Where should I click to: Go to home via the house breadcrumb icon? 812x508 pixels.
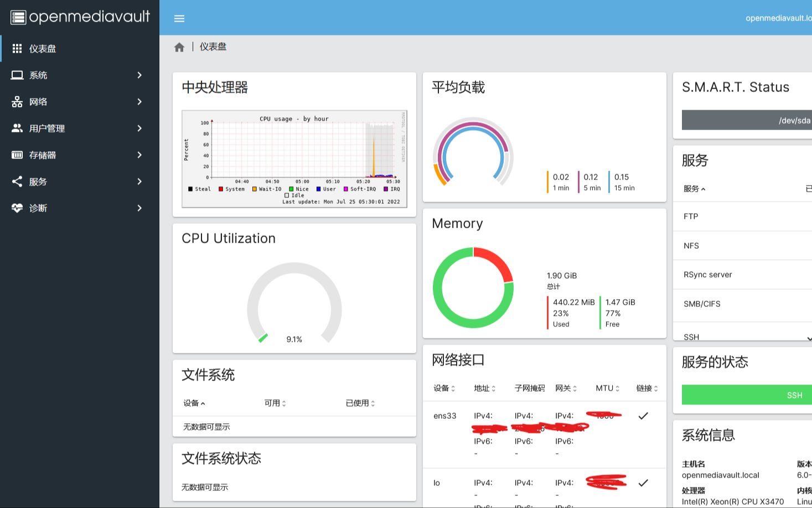click(179, 47)
